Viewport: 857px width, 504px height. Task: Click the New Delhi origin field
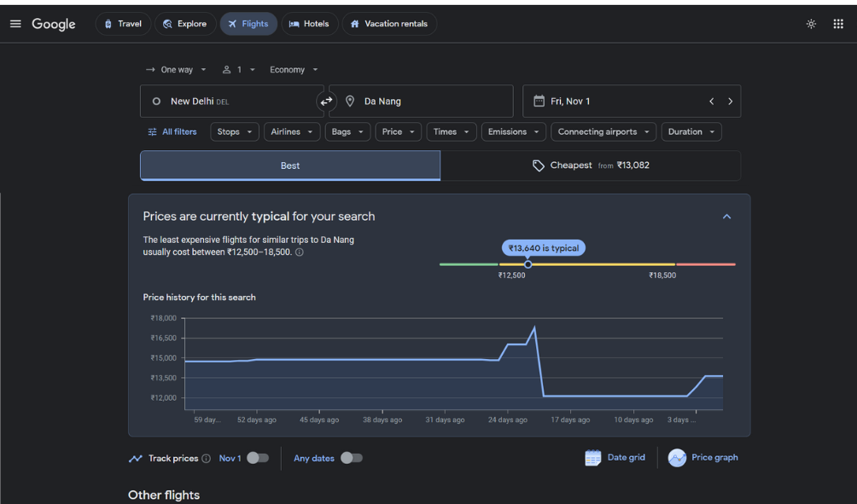pyautogui.click(x=231, y=101)
